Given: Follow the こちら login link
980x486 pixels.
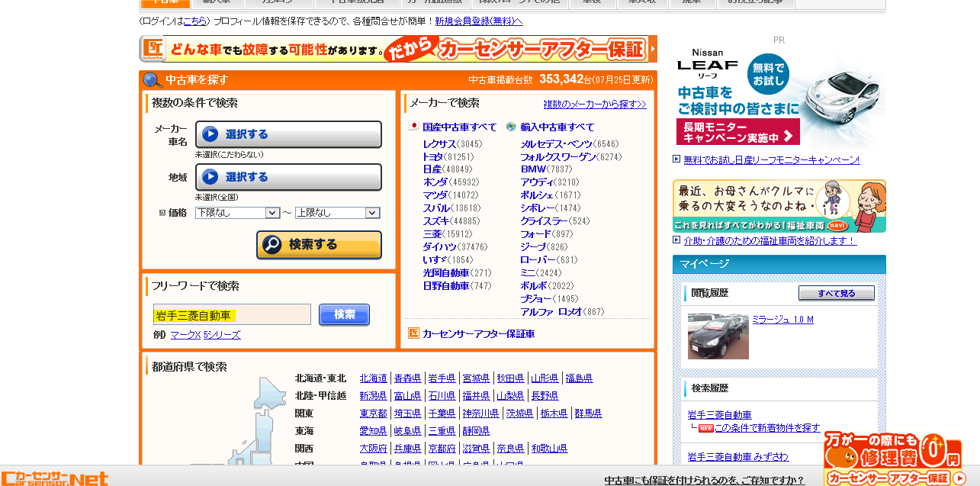Looking at the screenshot, I should [x=194, y=21].
